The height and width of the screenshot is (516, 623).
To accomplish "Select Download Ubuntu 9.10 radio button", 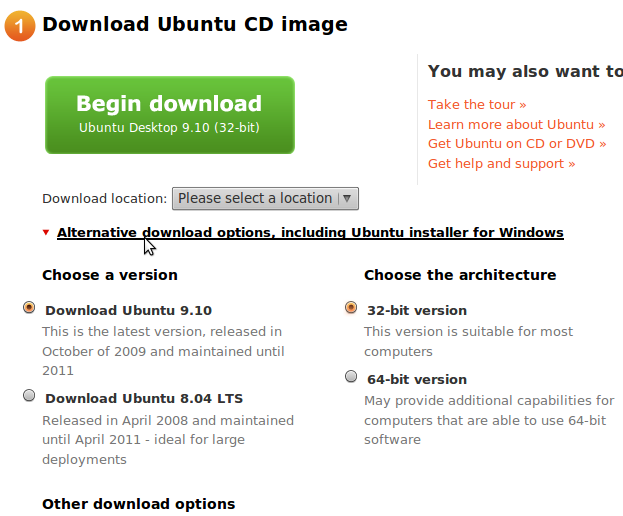I will [x=29, y=308].
